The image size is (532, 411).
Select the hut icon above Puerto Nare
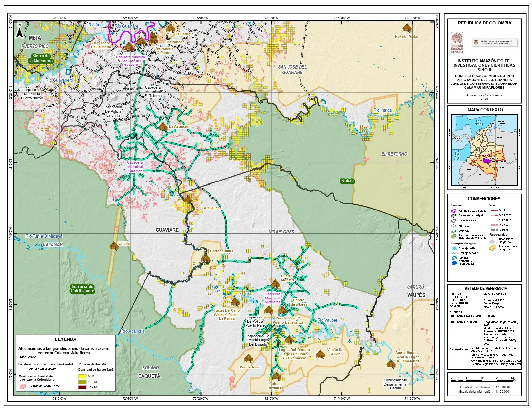(x=248, y=358)
